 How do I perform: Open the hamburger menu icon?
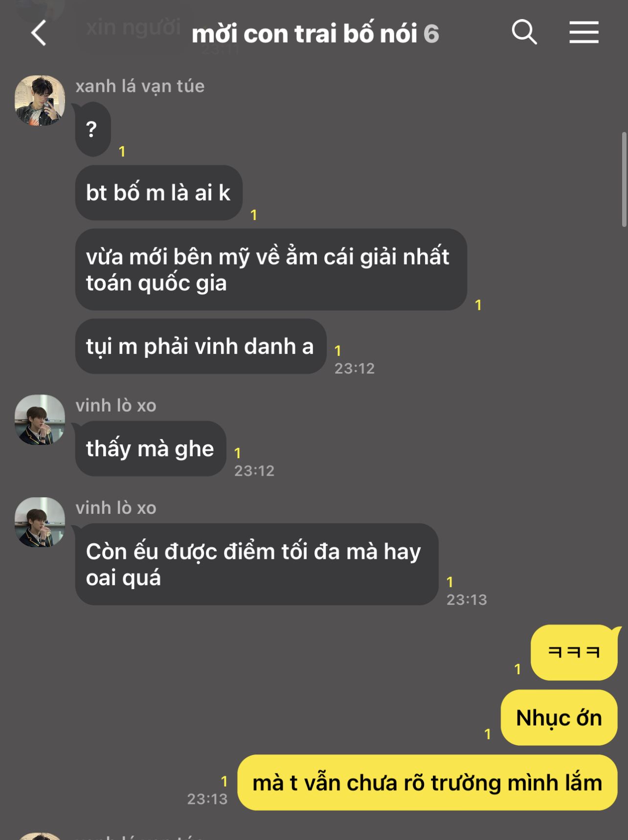coord(584,32)
